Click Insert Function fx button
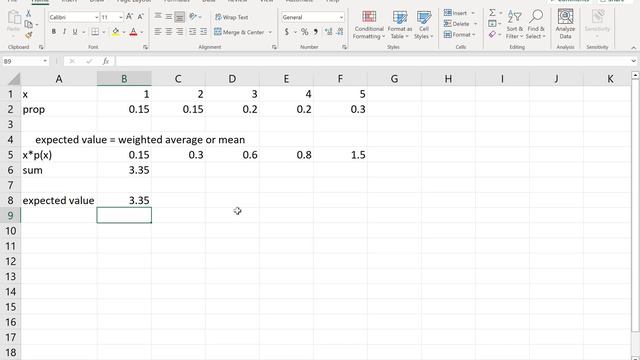The image size is (640, 360). [x=106, y=61]
